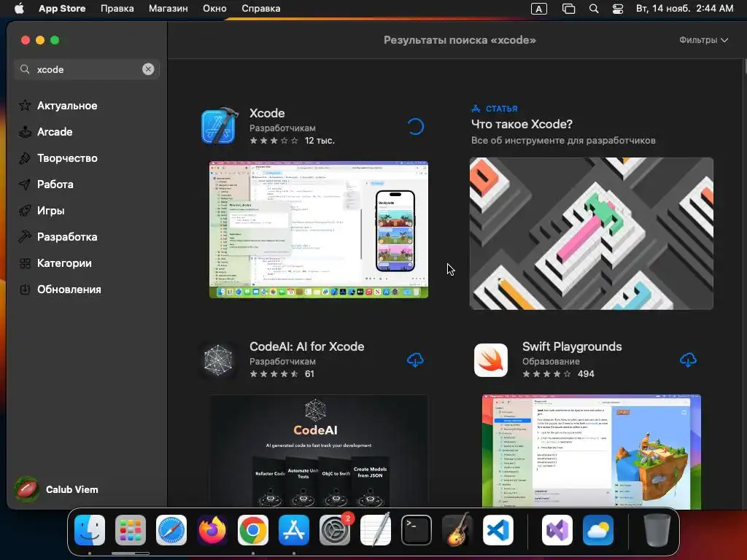
Task: Open Firefox from the Dock
Action: tap(212, 530)
